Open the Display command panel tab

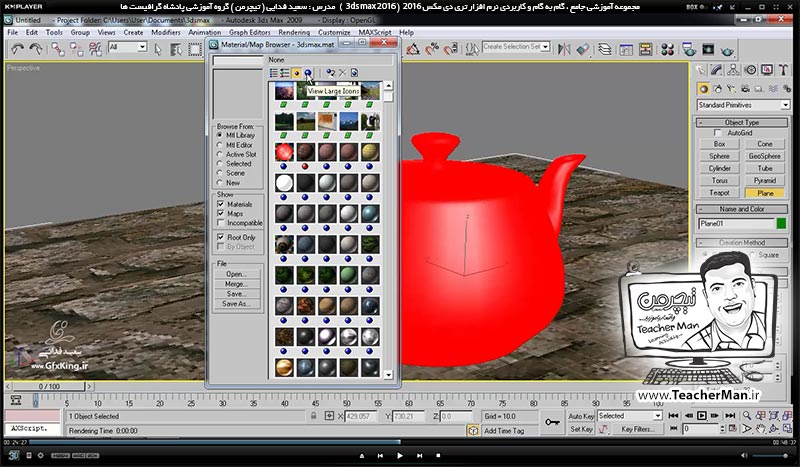point(766,69)
